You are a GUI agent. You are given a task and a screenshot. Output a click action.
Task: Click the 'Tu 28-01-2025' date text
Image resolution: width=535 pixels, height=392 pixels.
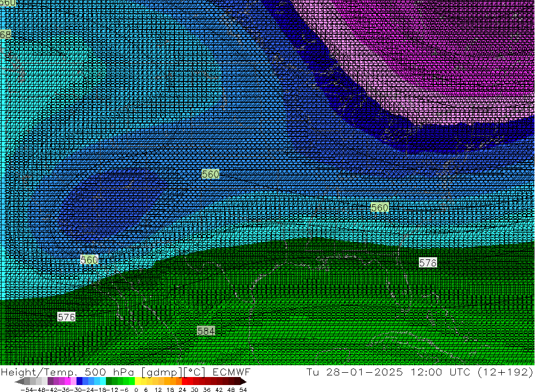coord(355,372)
